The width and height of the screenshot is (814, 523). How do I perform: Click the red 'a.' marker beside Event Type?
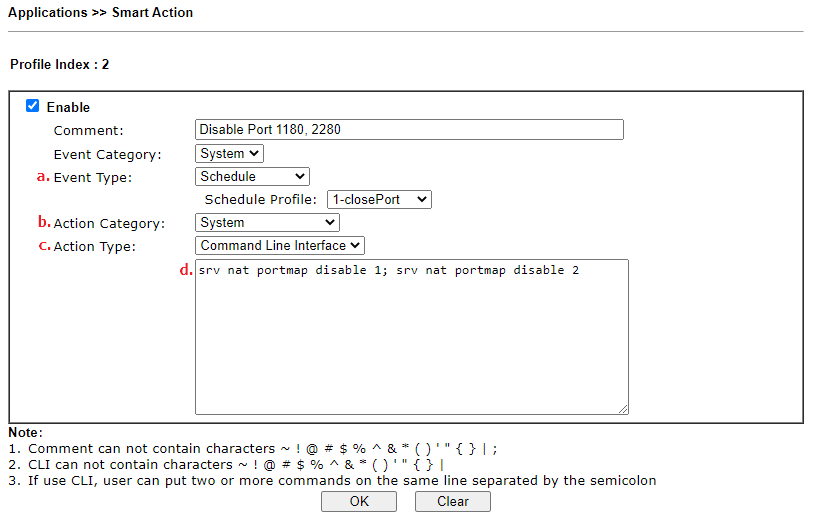(44, 177)
